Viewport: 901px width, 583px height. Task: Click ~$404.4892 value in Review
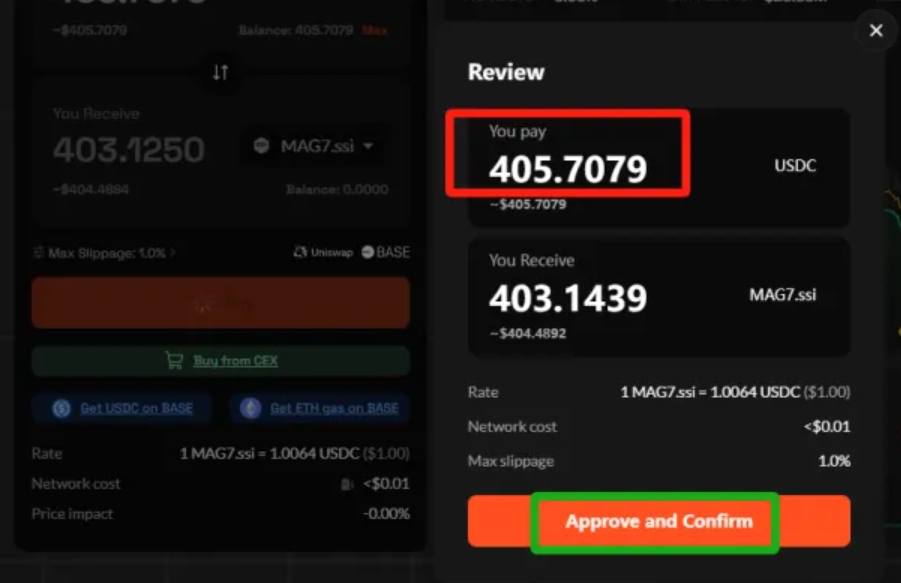click(x=528, y=333)
